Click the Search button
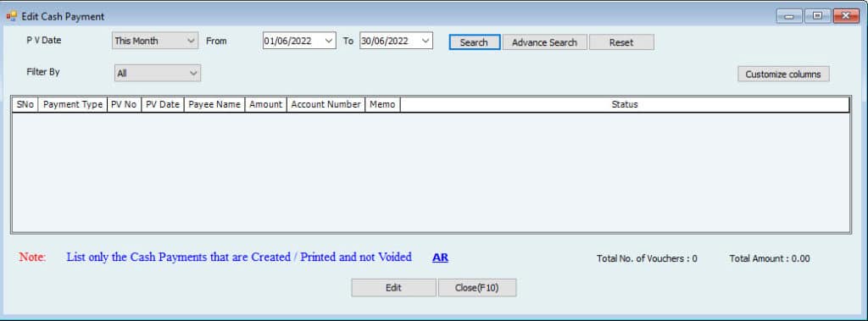The width and height of the screenshot is (868, 321). 475,42
